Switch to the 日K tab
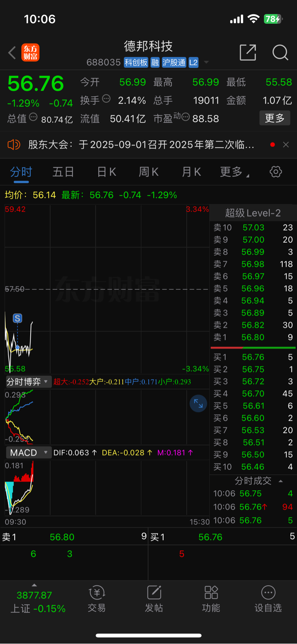This screenshot has height=644, width=297. click(106, 172)
